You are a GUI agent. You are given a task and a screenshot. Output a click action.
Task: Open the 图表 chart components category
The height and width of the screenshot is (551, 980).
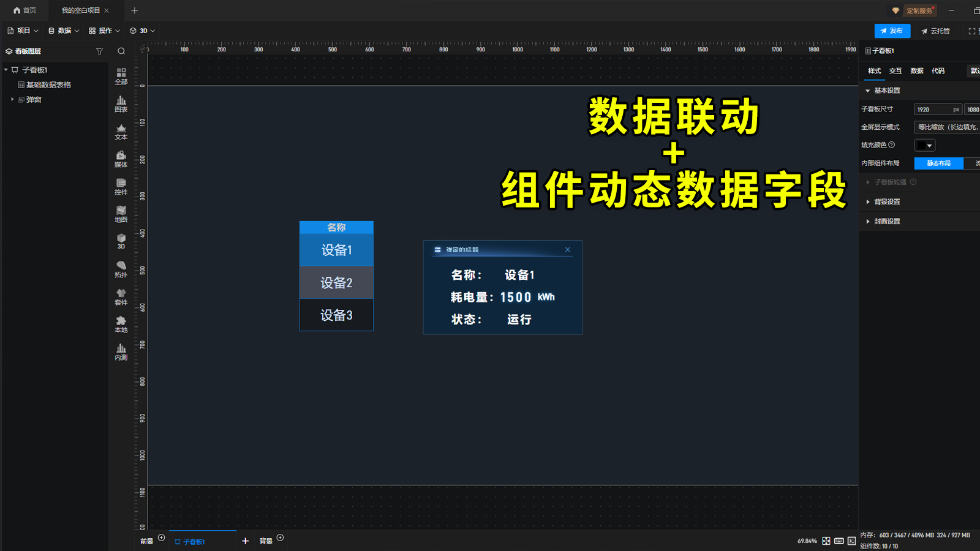tap(121, 103)
